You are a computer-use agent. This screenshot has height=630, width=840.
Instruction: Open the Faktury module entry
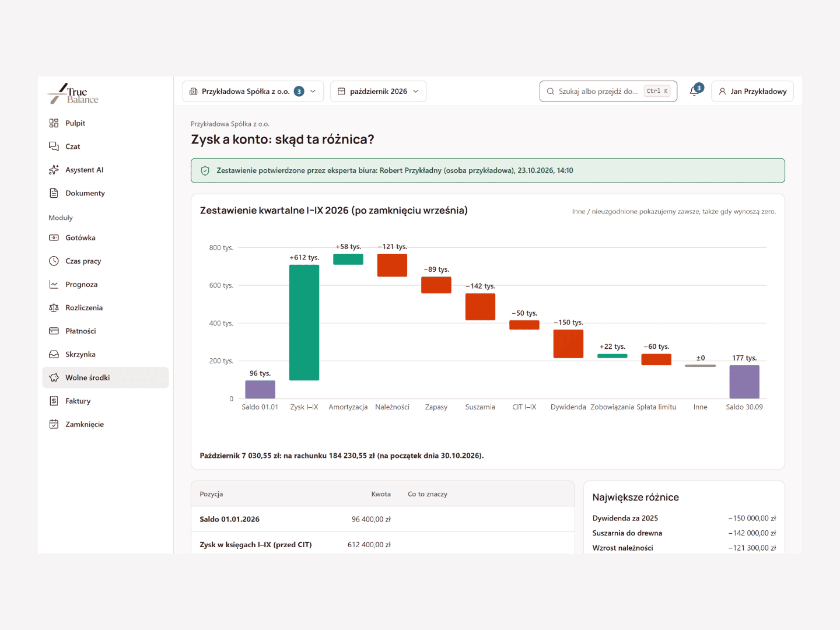pos(106,401)
